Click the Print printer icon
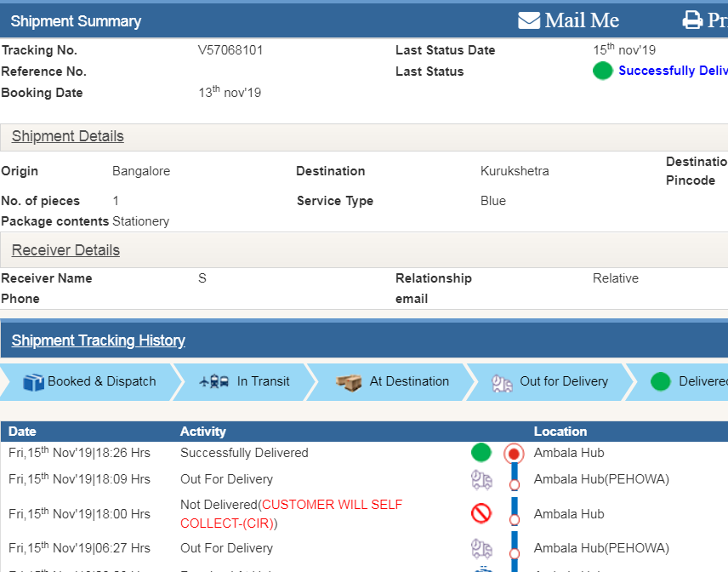 [692, 20]
